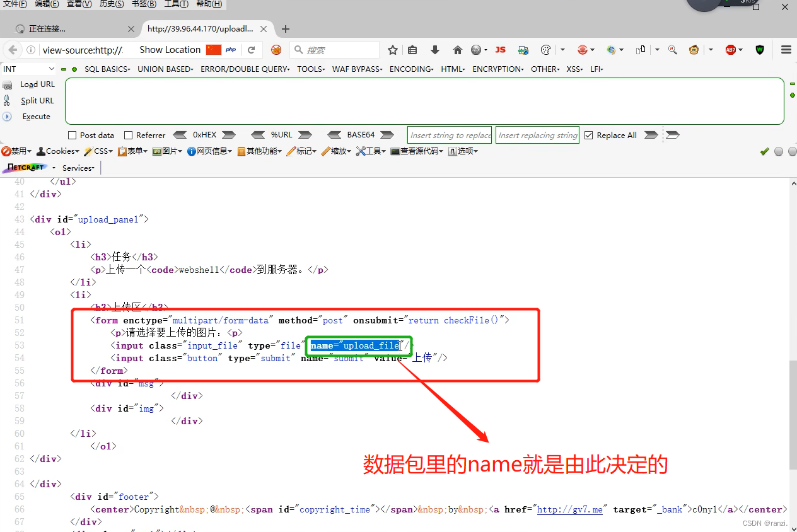Bookmark this page with the star icon
Screen dimensions: 797x532
pos(393,50)
